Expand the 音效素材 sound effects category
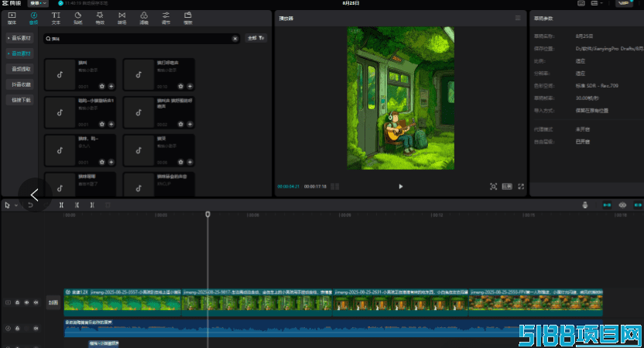 (x=19, y=53)
